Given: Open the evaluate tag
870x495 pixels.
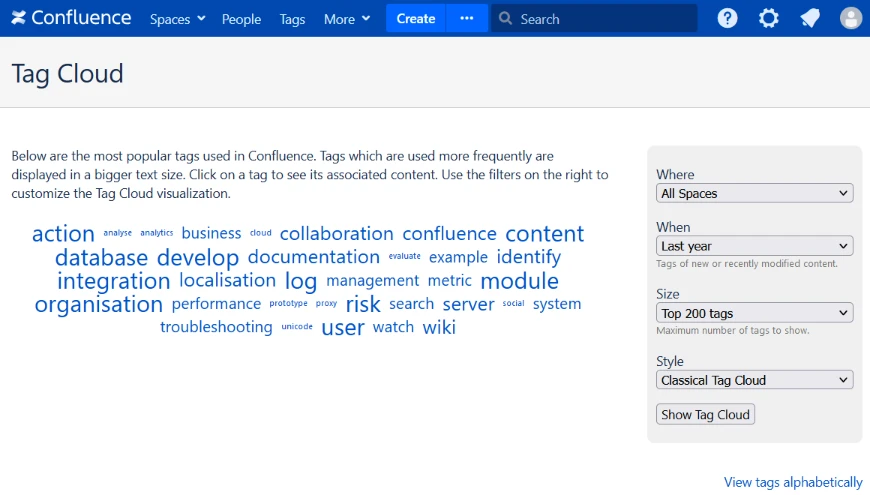Looking at the screenshot, I should click(x=404, y=256).
